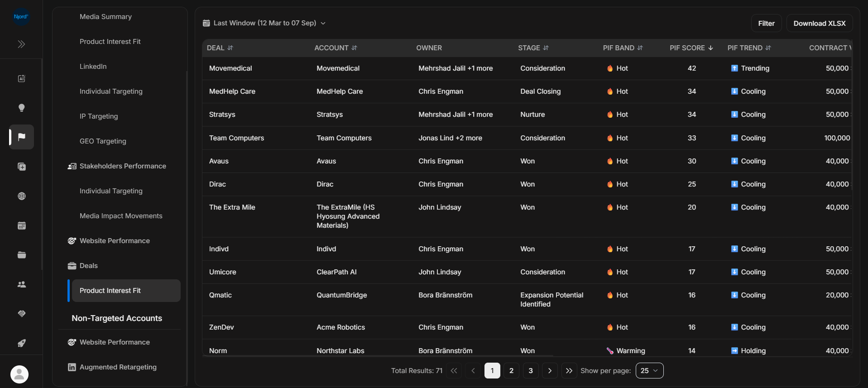
Task: Open Augmented Retargeting
Action: pos(118,367)
